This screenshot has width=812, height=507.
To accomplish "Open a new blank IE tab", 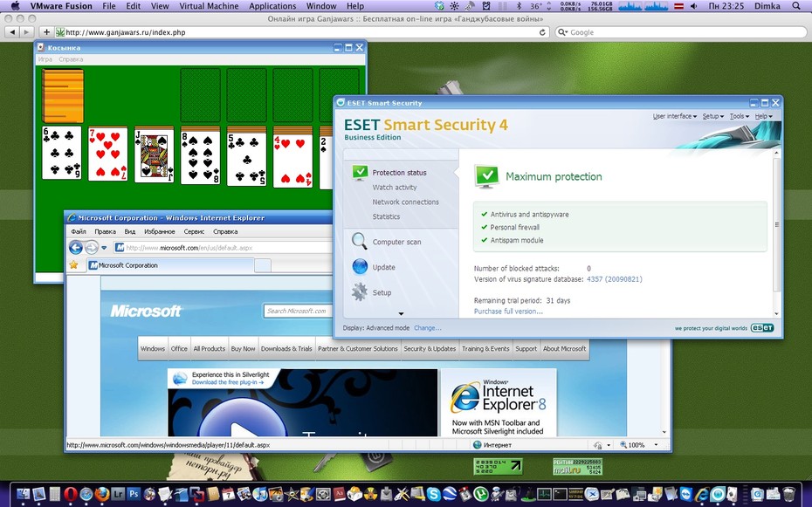I will (x=263, y=265).
